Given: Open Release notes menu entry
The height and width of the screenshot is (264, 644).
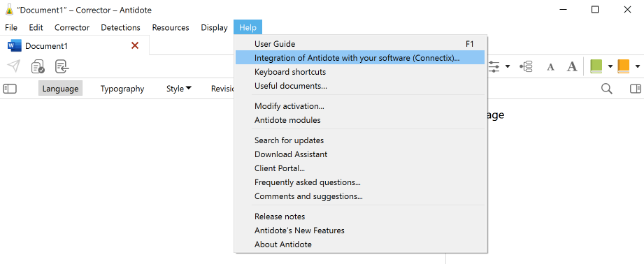Looking at the screenshot, I should pyautogui.click(x=360, y=216).
